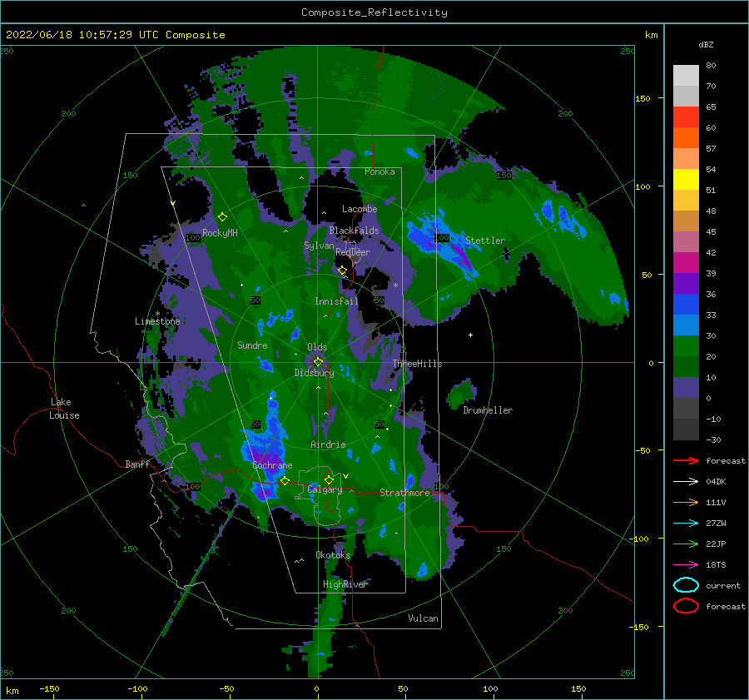The image size is (749, 700).
Task: Click the Ponoka town label
Action: (379, 171)
